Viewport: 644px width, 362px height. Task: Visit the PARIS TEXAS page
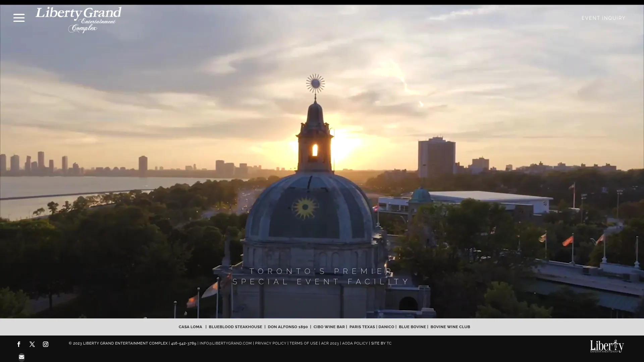tap(362, 327)
